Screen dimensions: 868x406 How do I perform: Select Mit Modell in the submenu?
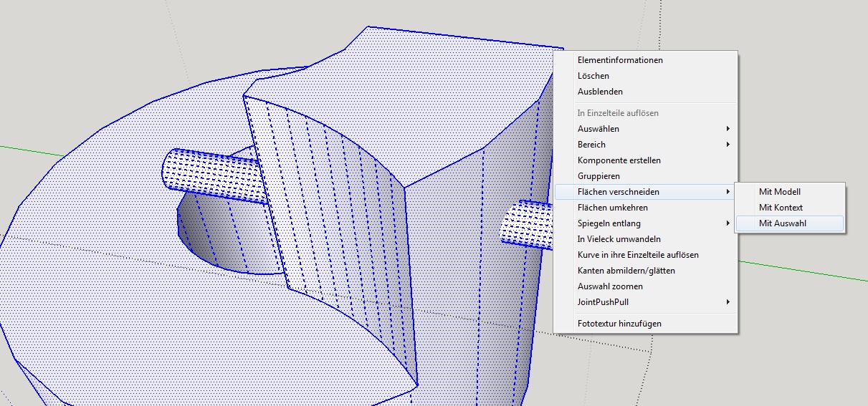click(779, 192)
